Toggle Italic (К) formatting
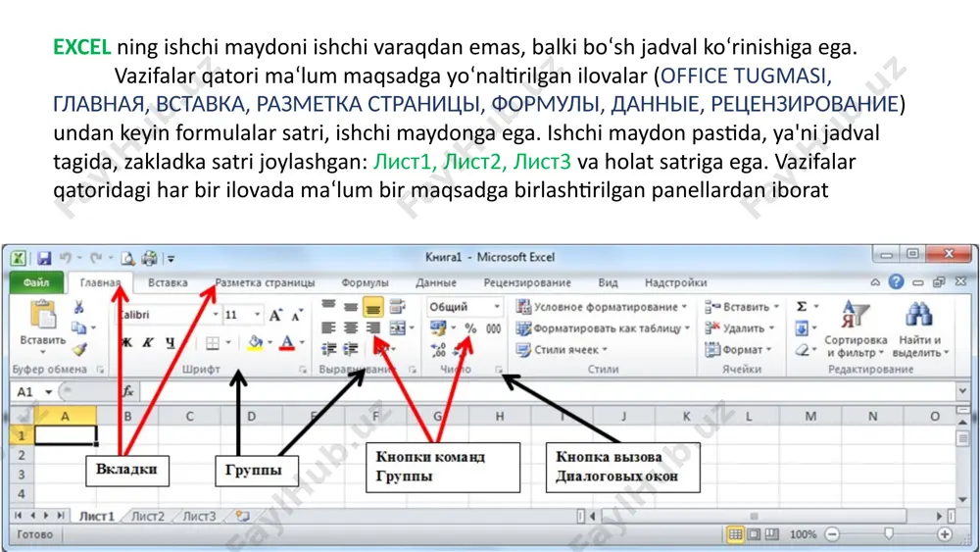Image resolution: width=980 pixels, height=552 pixels. pyautogui.click(x=148, y=342)
